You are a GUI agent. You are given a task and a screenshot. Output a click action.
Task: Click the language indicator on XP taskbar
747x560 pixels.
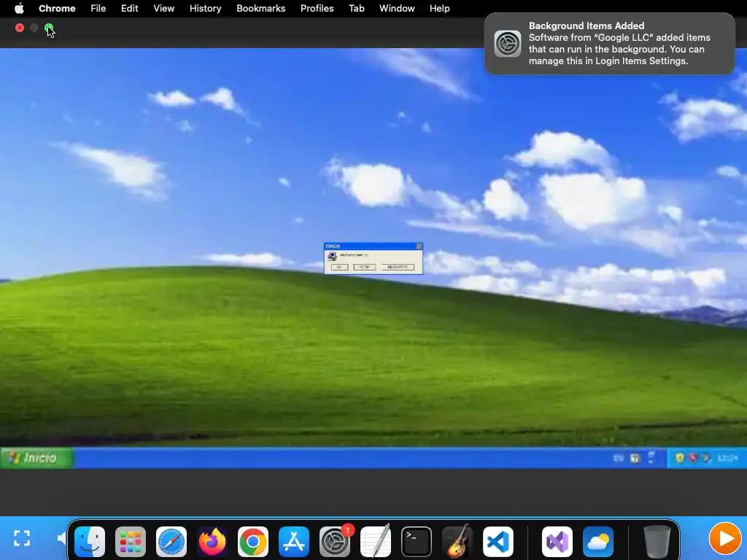[x=618, y=458]
